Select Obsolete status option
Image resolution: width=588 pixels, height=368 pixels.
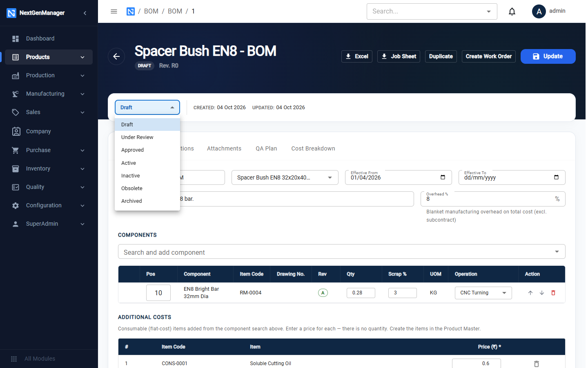147,188
